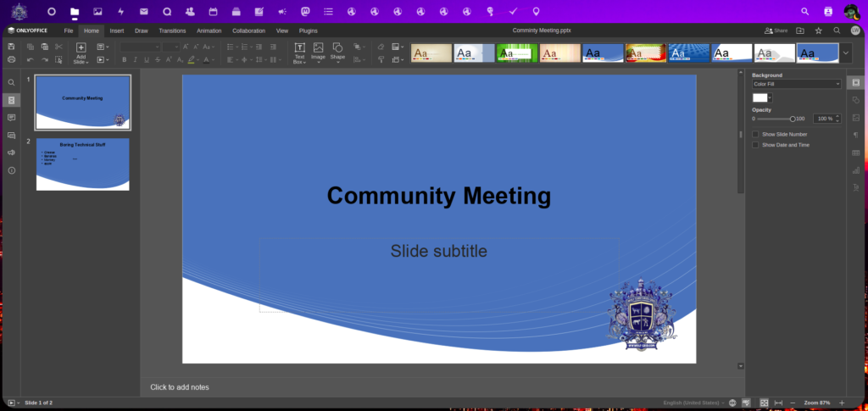This screenshot has height=411, width=868.
Task: Open the font name combo box
Action: pyautogui.click(x=139, y=47)
